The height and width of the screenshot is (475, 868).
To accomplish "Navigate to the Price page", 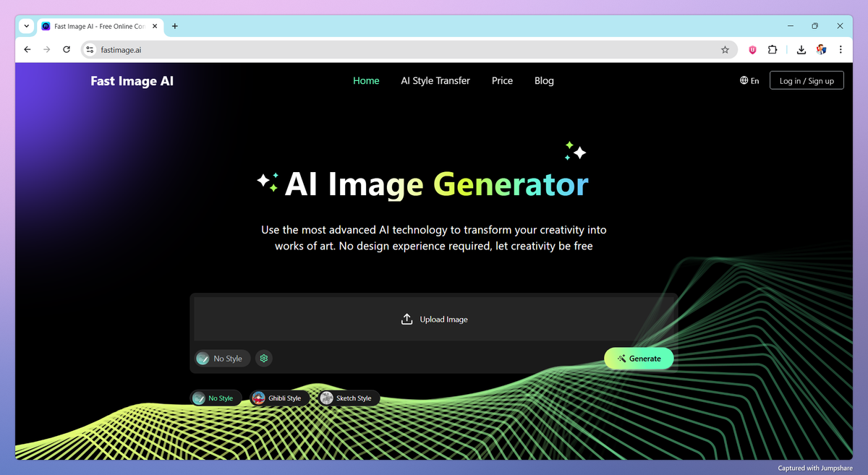I will 502,80.
